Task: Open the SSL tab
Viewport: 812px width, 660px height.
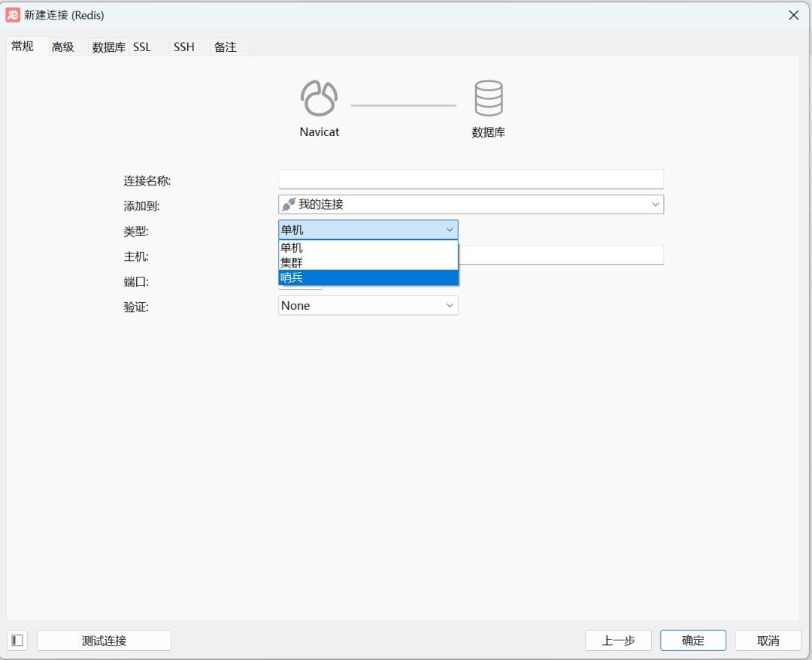Action: [142, 47]
